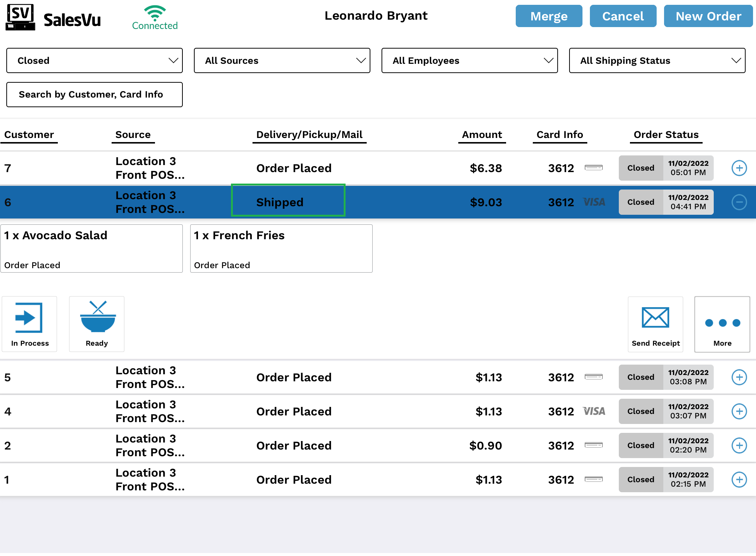Collapse order 6 with minus circle
The height and width of the screenshot is (556, 756).
coord(739,202)
